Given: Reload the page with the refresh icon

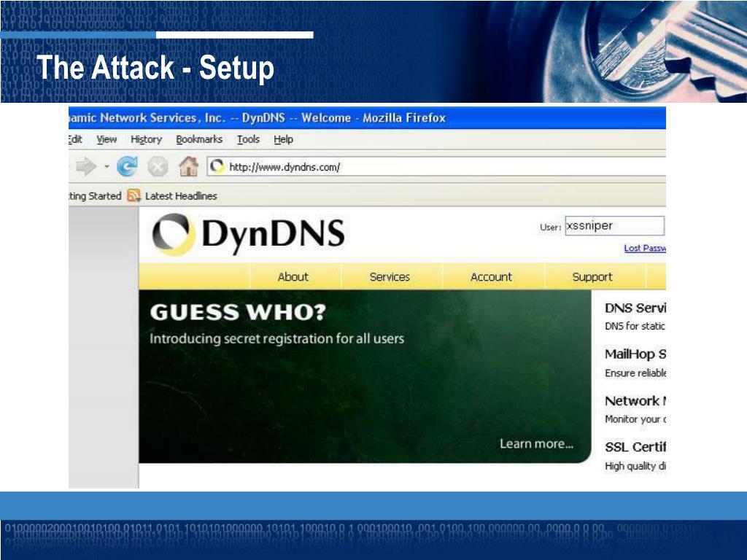Looking at the screenshot, I should point(127,167).
